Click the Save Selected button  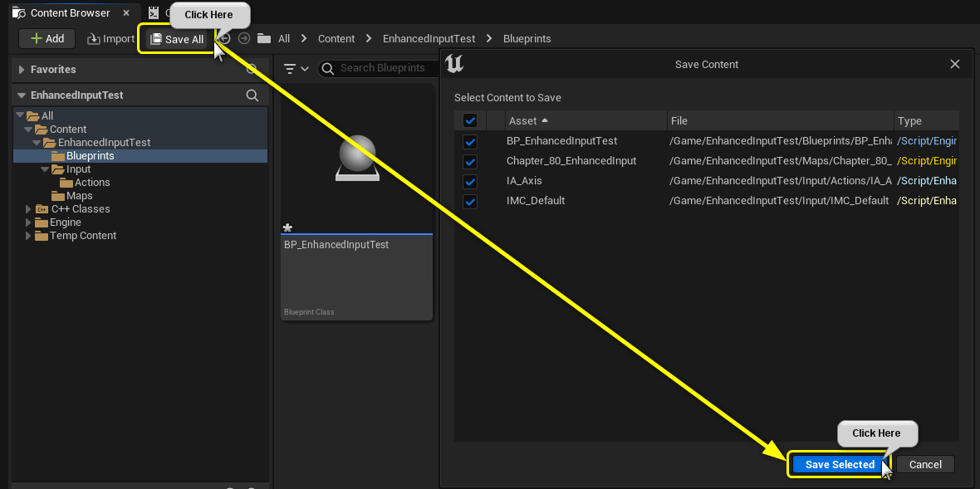(x=839, y=464)
